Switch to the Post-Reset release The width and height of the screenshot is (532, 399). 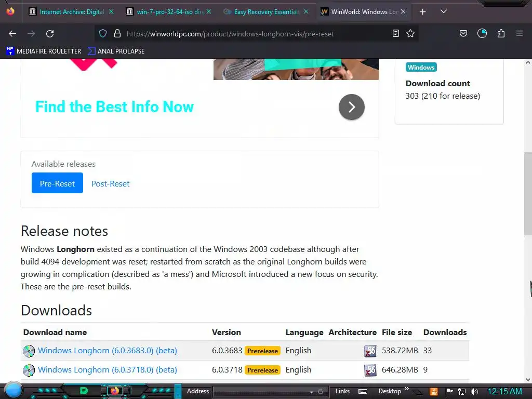110,183
